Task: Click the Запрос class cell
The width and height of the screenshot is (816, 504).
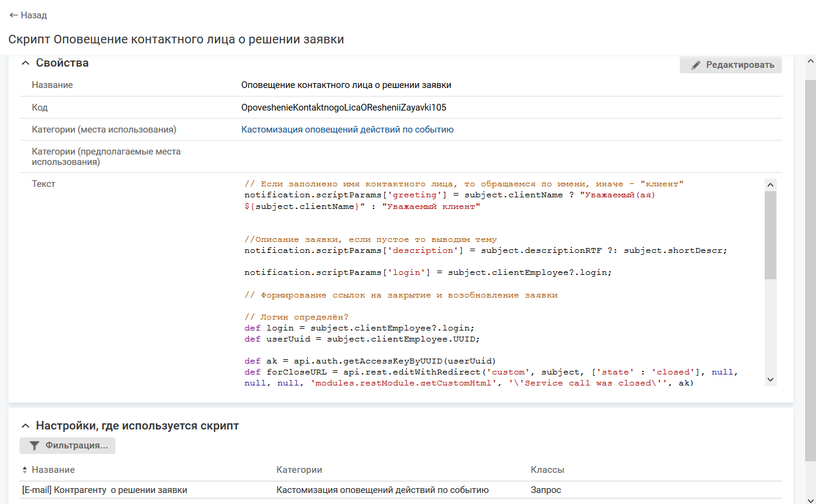Action: [x=545, y=490]
